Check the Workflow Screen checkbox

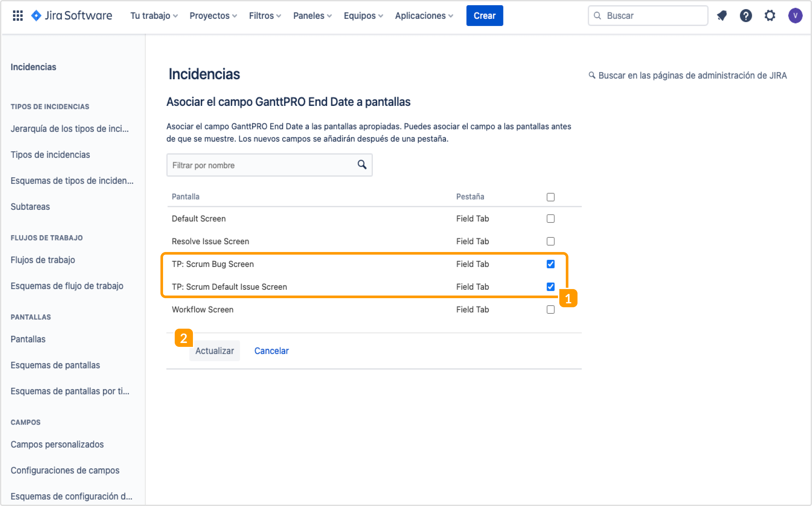(x=551, y=310)
